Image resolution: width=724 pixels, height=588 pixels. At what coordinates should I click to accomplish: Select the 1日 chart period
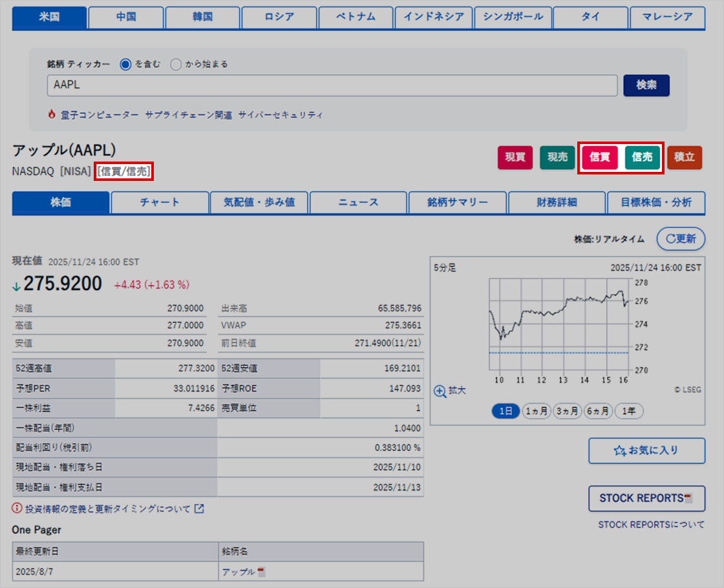[x=506, y=412]
